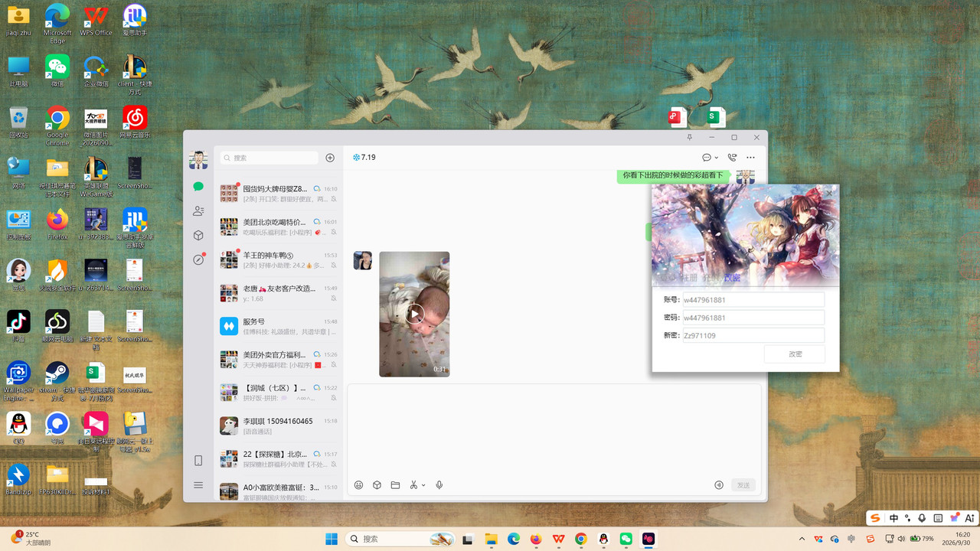980x551 pixels.
Task: Focus the WeChat 搜索 search box
Action: click(x=269, y=158)
